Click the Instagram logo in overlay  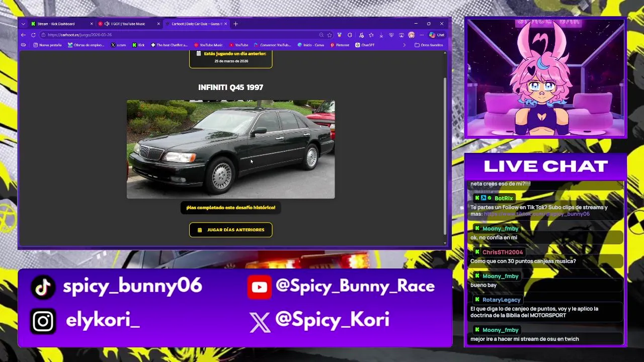pyautogui.click(x=43, y=322)
